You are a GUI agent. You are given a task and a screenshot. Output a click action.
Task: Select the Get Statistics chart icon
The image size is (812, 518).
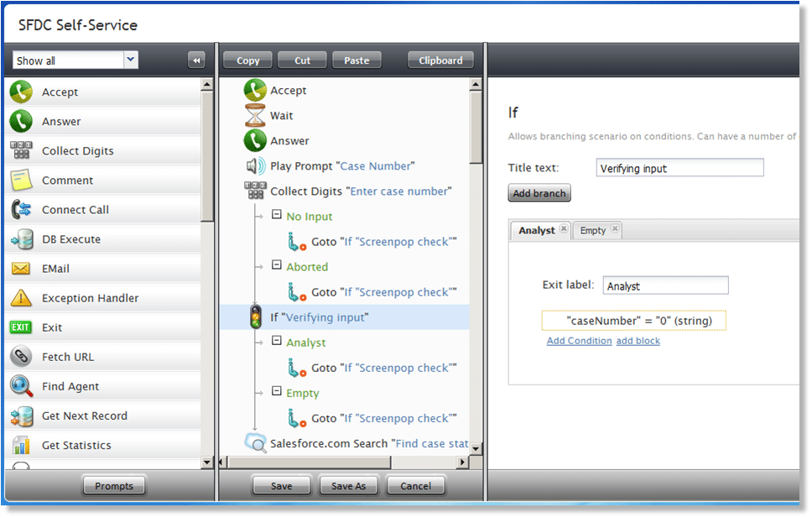tap(21, 445)
